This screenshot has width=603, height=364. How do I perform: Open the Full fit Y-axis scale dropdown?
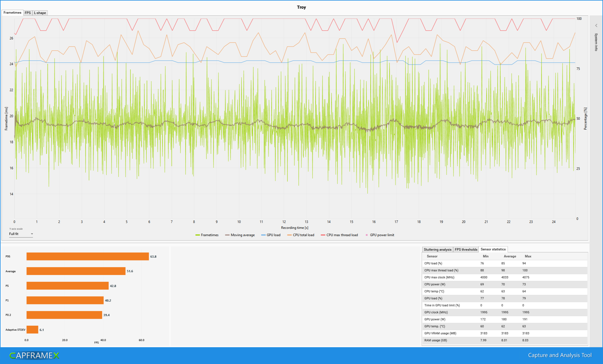[x=21, y=234]
